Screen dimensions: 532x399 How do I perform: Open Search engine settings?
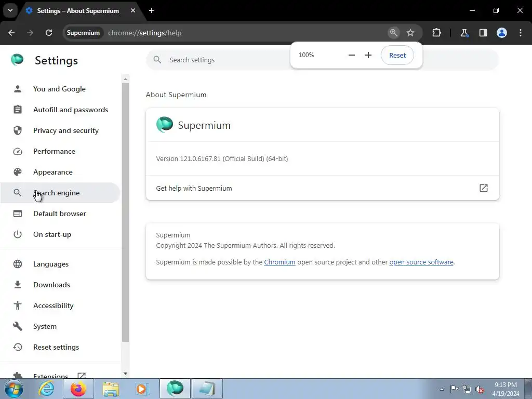pos(59,193)
